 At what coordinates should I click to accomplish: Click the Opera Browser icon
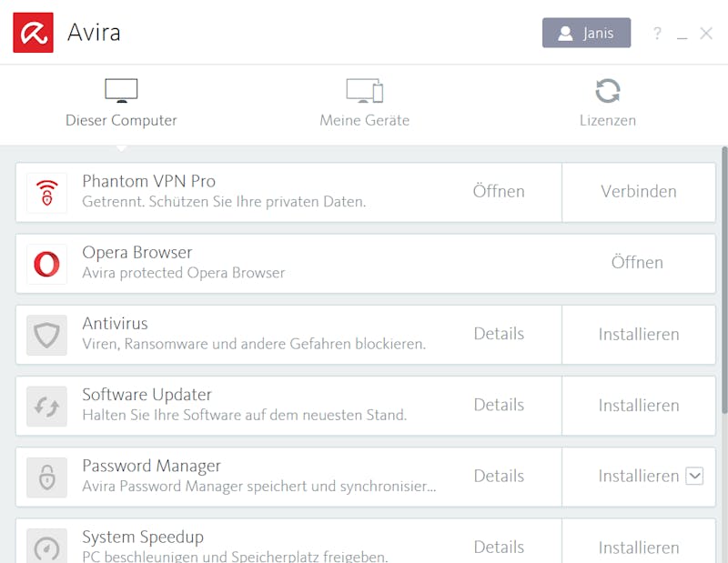pyautogui.click(x=47, y=264)
